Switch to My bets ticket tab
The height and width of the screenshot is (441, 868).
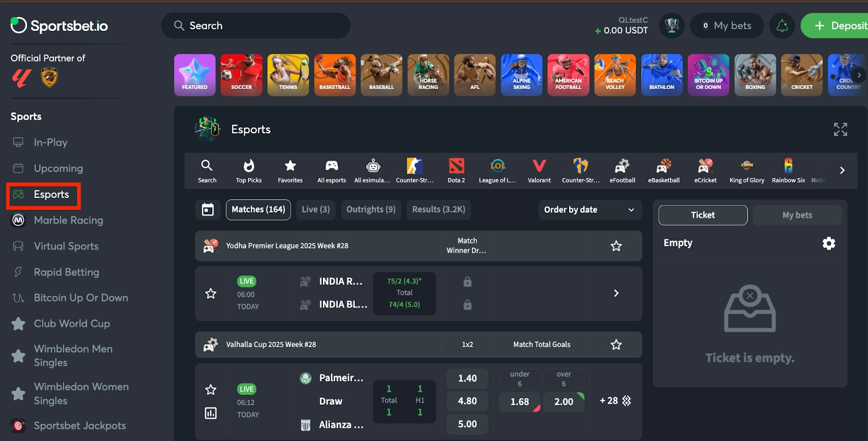(797, 215)
